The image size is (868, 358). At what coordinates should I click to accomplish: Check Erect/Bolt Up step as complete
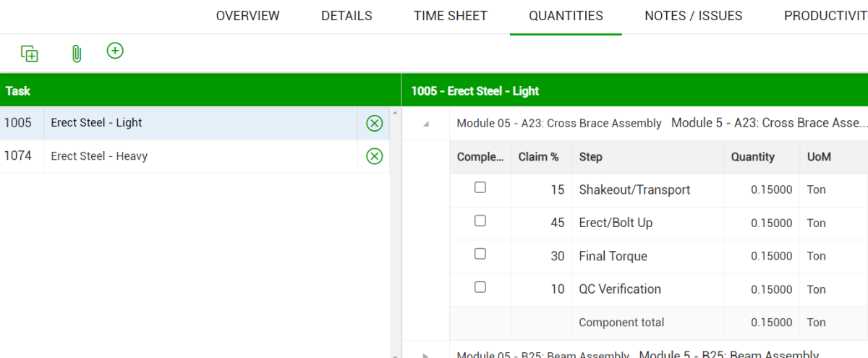(480, 221)
